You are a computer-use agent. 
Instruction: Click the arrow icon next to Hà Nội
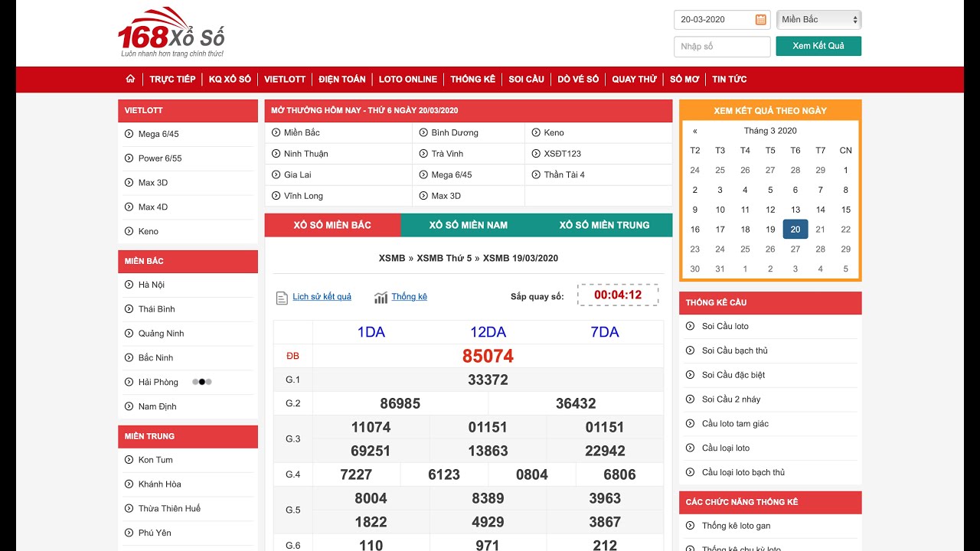click(129, 285)
